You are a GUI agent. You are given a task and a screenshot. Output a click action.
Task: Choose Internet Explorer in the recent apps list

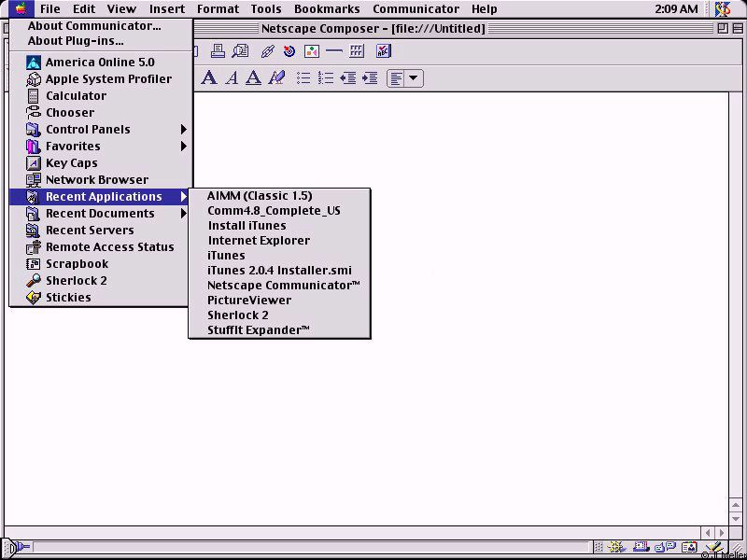tap(259, 241)
